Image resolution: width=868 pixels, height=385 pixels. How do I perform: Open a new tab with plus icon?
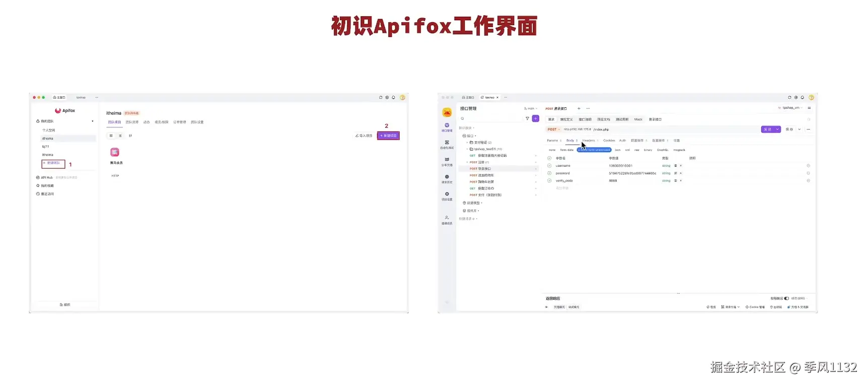579,108
